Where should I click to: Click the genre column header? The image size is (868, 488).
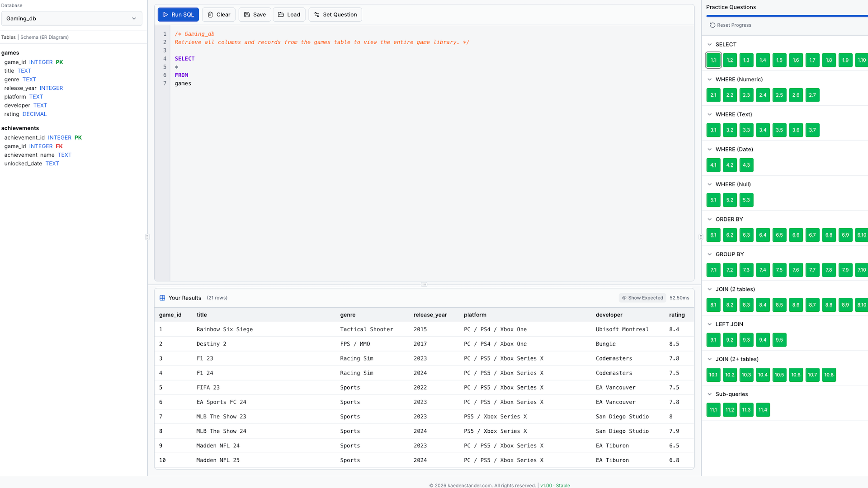pos(348,315)
